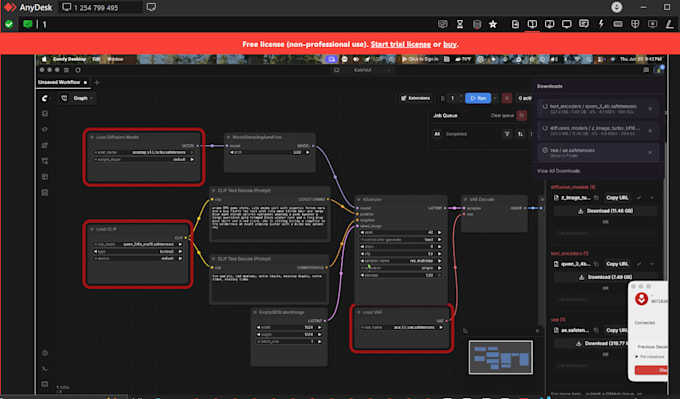
Task: Click the first icon in ComfyUI left sidebar
Action: (x=45, y=114)
